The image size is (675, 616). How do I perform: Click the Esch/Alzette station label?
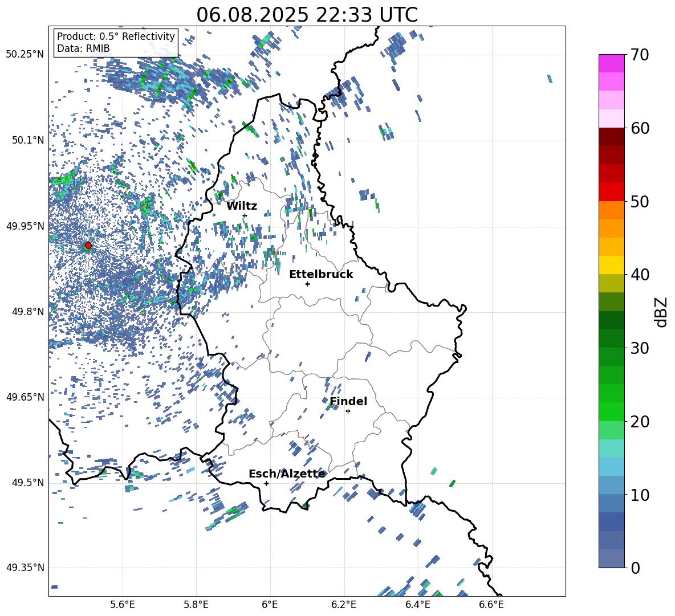[x=287, y=474]
